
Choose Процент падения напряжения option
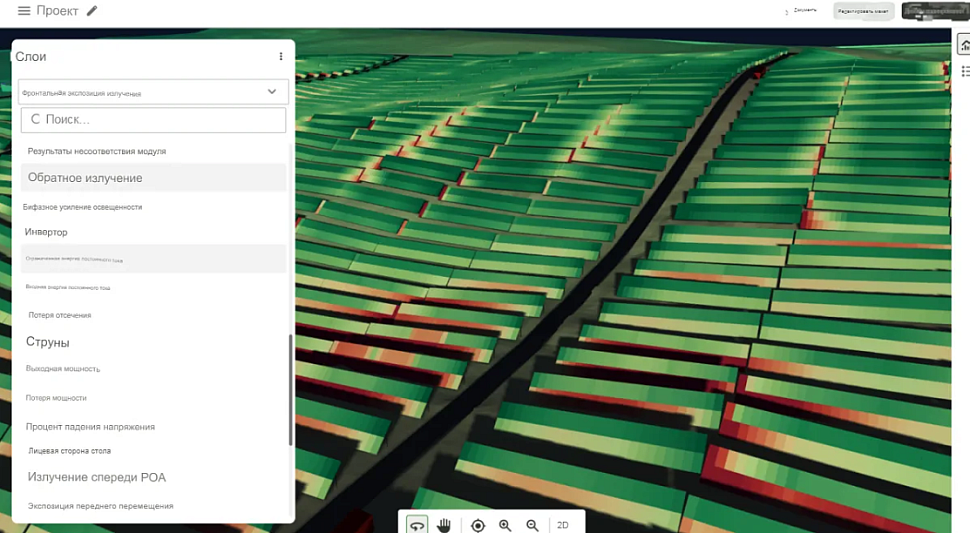point(90,427)
